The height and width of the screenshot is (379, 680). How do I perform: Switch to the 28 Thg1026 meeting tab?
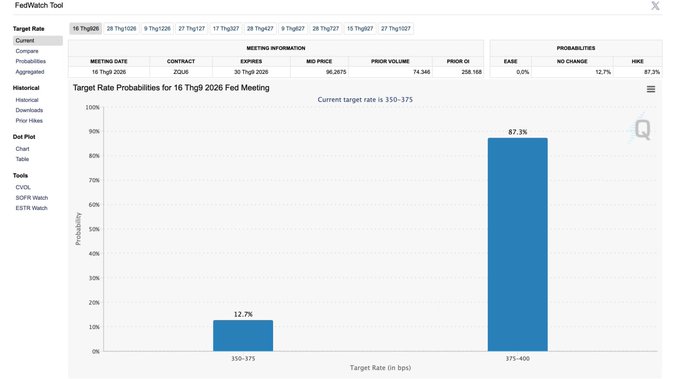(121, 29)
